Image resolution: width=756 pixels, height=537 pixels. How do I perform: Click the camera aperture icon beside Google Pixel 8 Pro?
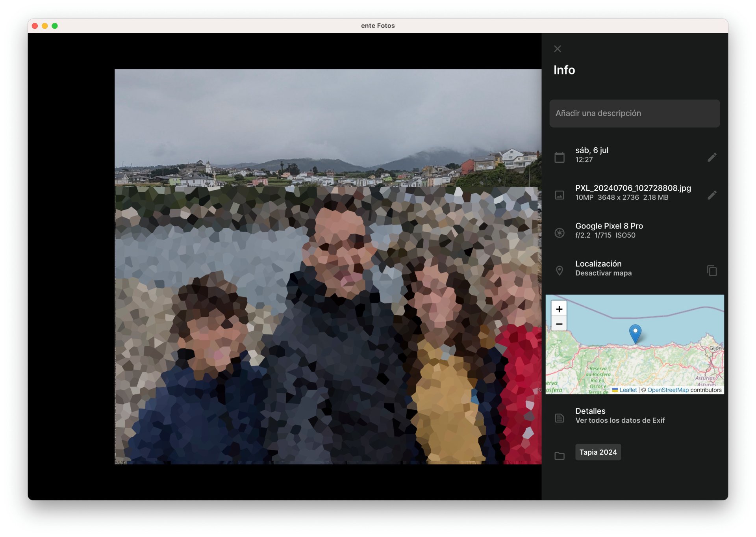[x=559, y=233]
